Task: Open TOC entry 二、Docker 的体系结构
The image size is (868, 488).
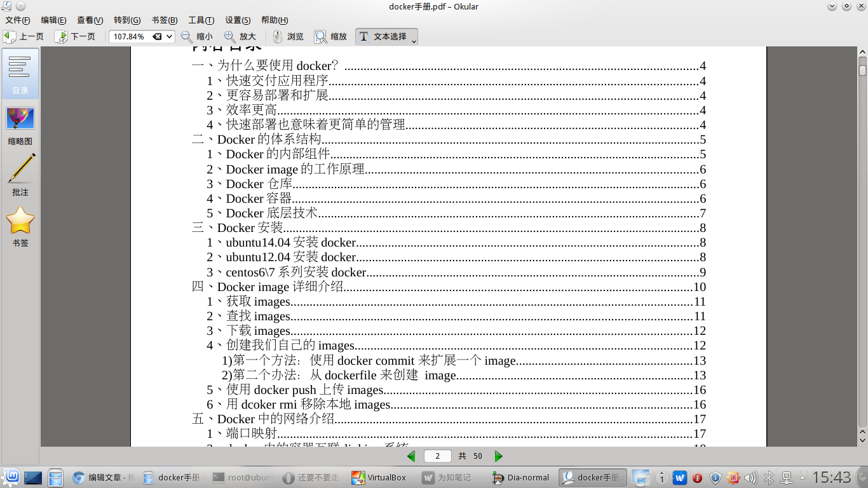Action: coord(449,140)
